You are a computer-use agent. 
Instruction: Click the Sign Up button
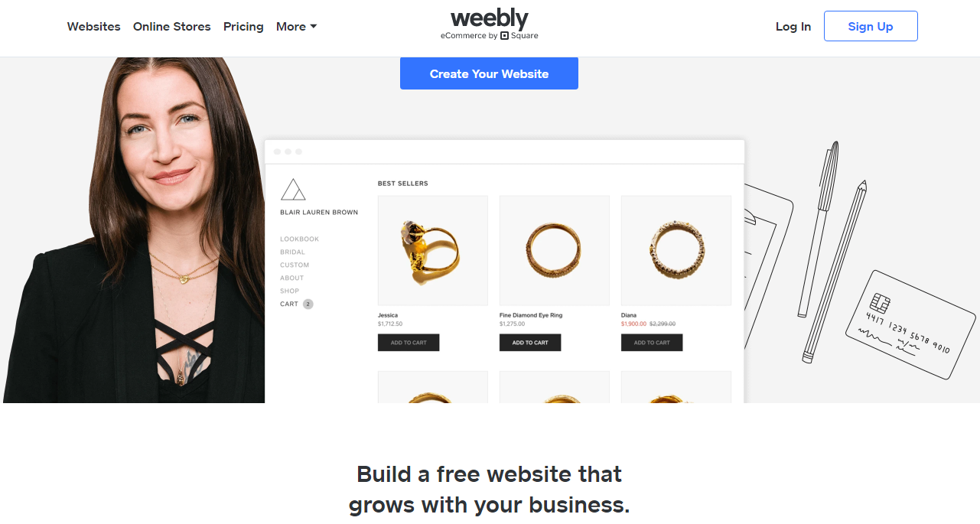point(871,26)
